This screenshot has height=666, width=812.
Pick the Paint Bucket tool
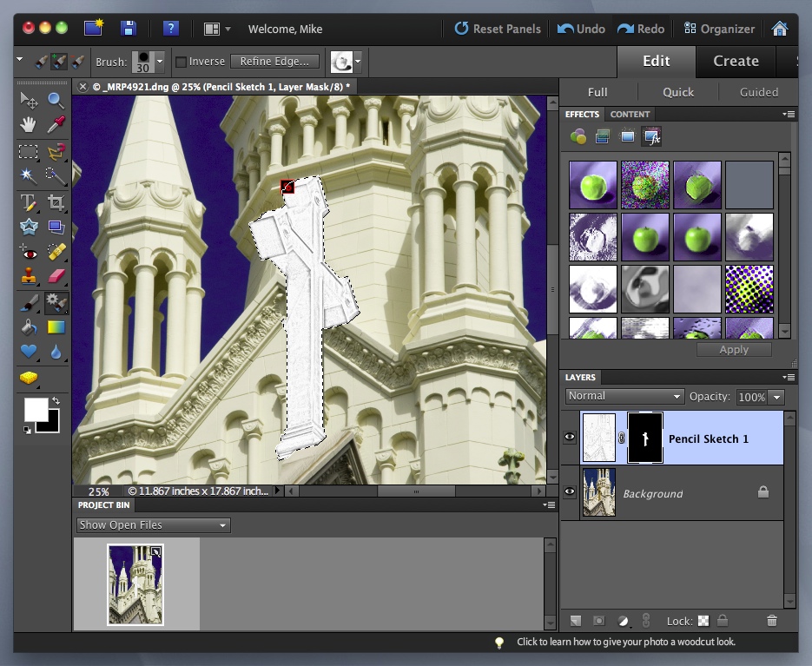(29, 327)
